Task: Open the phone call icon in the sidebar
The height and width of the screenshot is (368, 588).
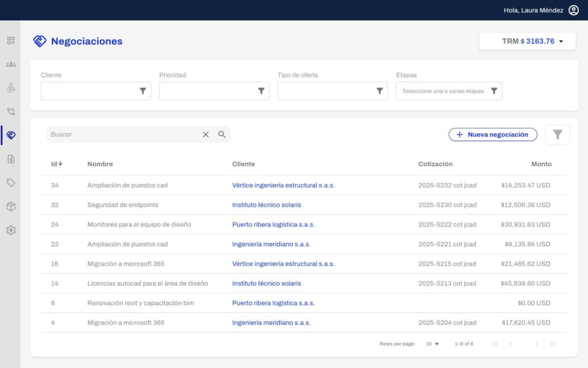Action: (11, 112)
